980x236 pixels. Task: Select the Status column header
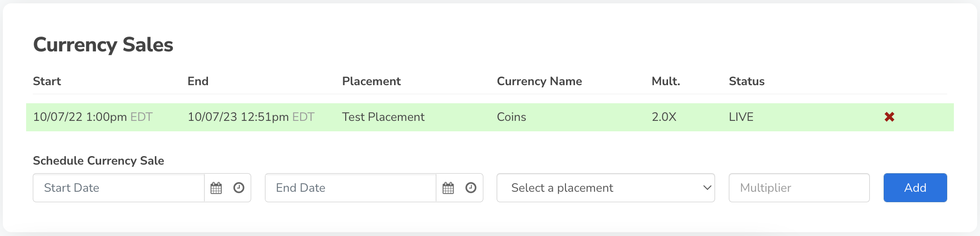[x=747, y=81]
